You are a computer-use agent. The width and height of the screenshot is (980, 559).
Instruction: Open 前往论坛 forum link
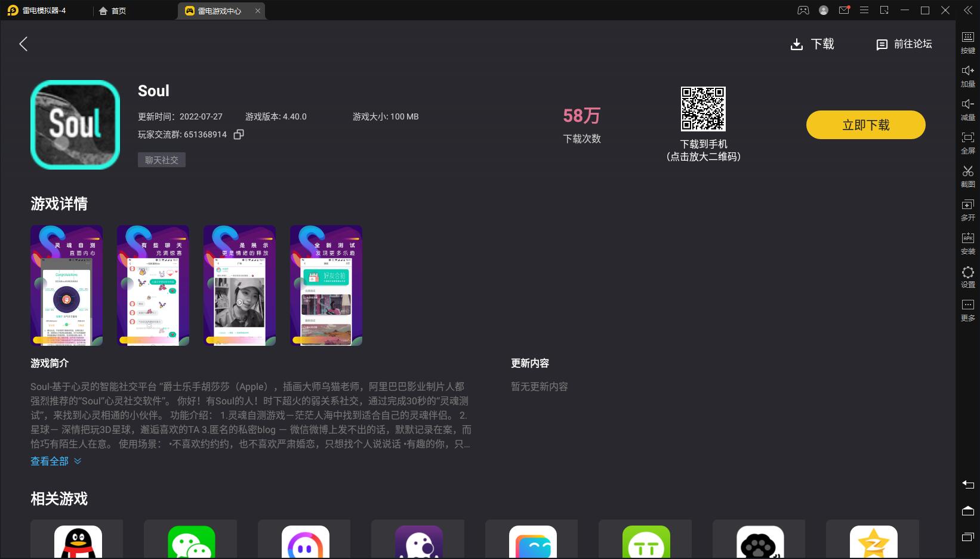point(904,44)
